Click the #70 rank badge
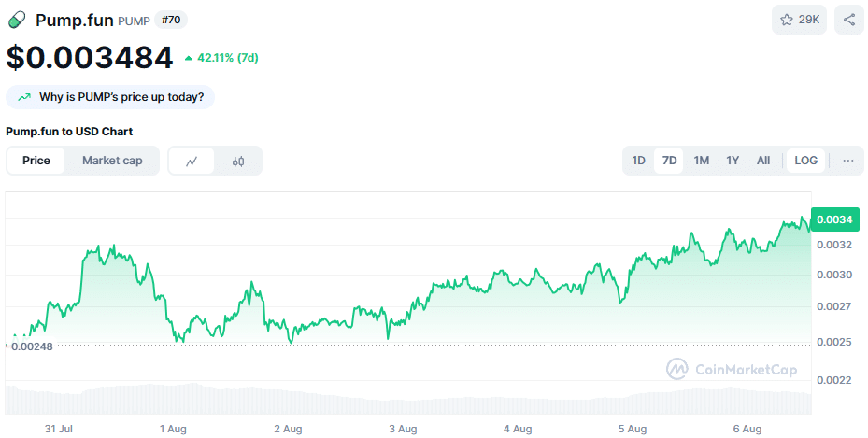The image size is (868, 438). tap(170, 20)
